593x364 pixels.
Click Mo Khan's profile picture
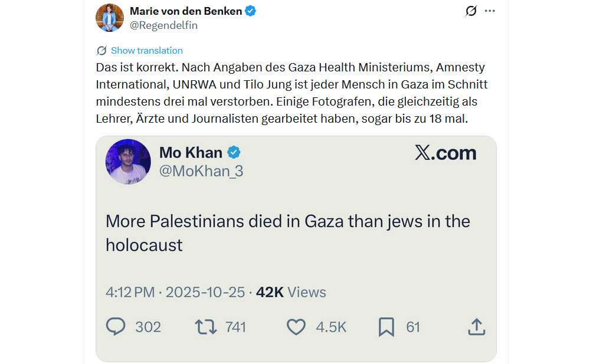click(128, 162)
